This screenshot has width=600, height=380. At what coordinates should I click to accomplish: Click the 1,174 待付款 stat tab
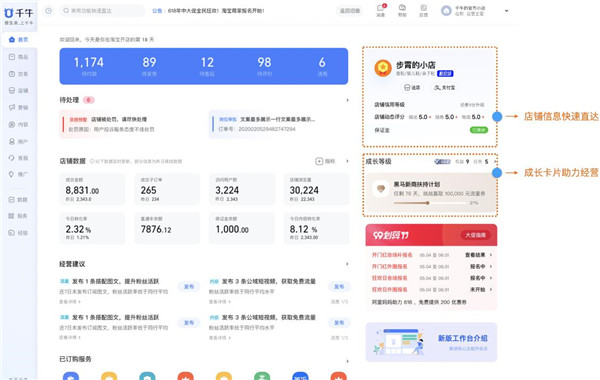89,66
